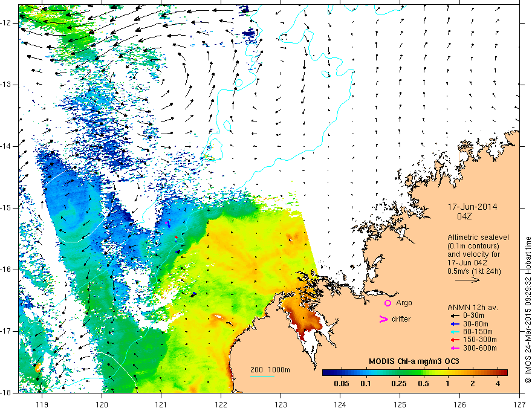Click the Argo legend label
The image size is (532, 411).
coord(404,303)
